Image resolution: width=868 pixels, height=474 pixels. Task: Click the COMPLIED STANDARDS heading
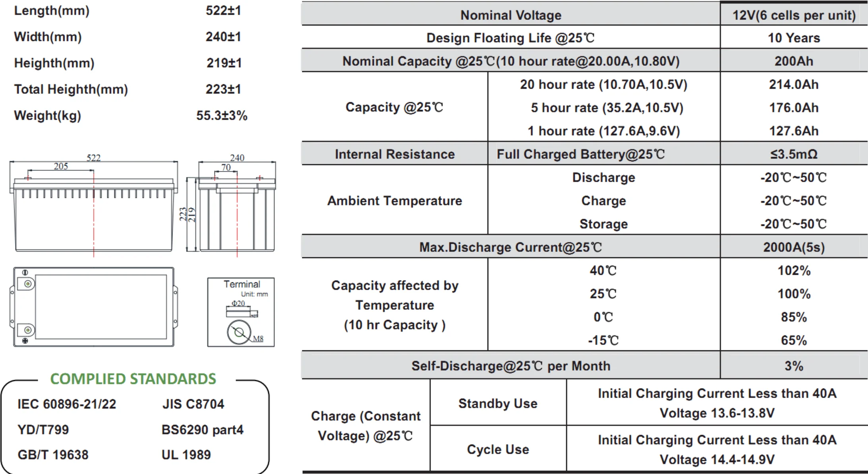(133, 379)
